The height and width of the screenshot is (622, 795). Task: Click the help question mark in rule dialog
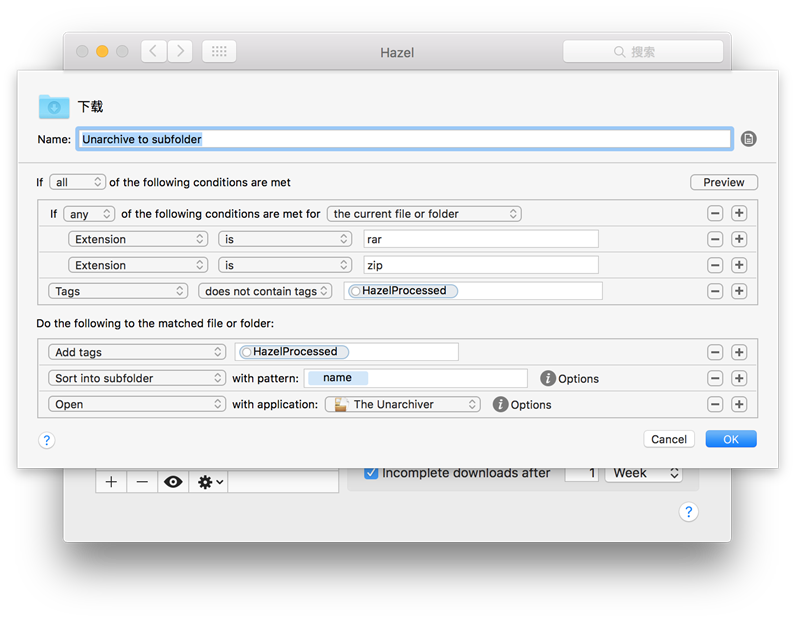46,440
